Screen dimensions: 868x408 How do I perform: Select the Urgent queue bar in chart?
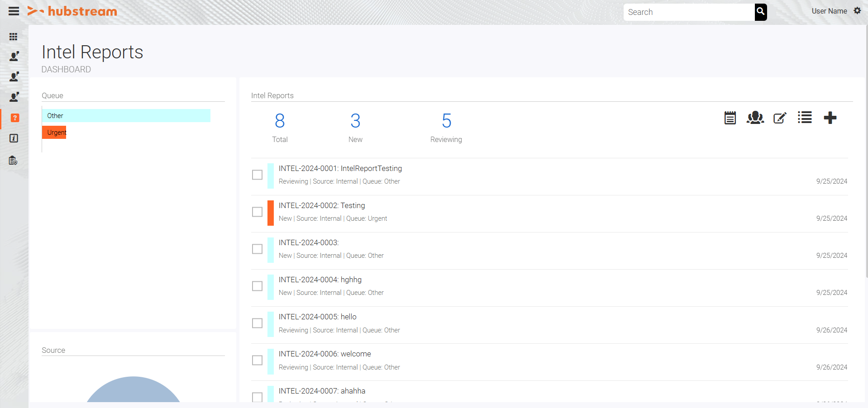tap(54, 132)
